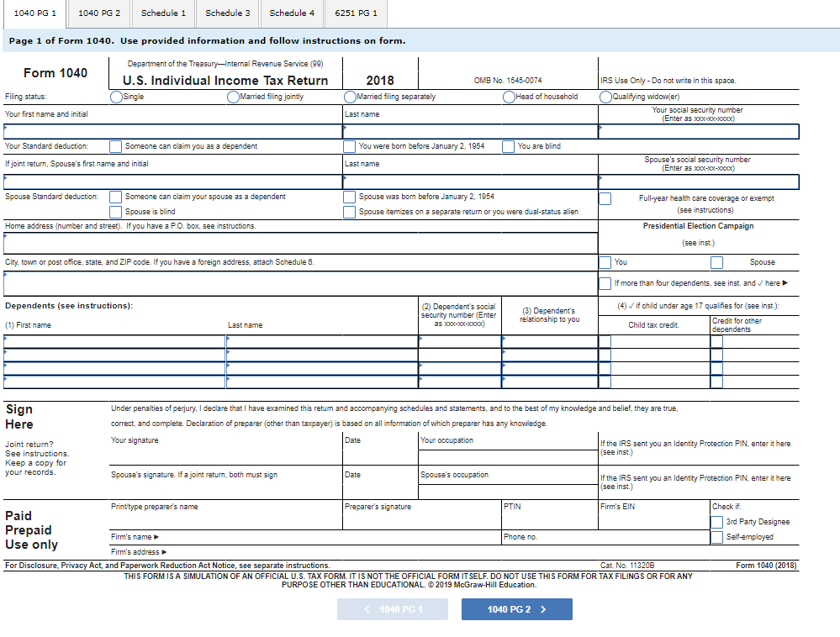Image resolution: width=840 pixels, height=637 pixels.
Task: Tick the 'Spouse is blind' checkbox
Action: coord(116,212)
